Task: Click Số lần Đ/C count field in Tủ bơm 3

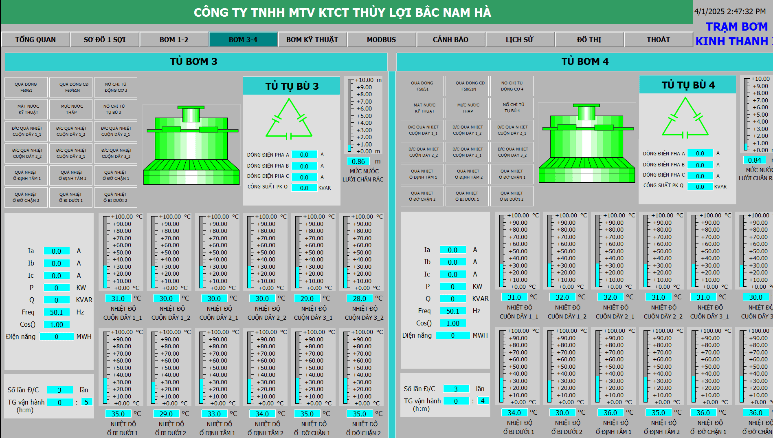Action: coord(60,390)
